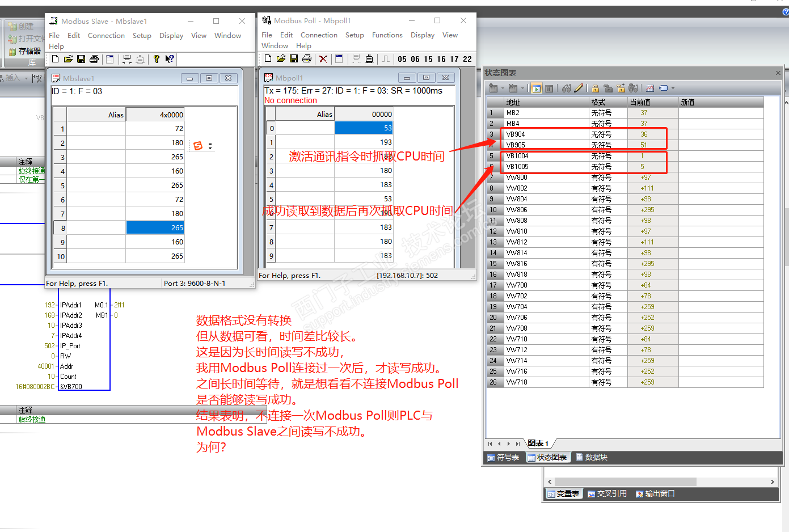This screenshot has width=789, height=532.
Task: Switch to 变量表 tab
Action: [x=563, y=493]
